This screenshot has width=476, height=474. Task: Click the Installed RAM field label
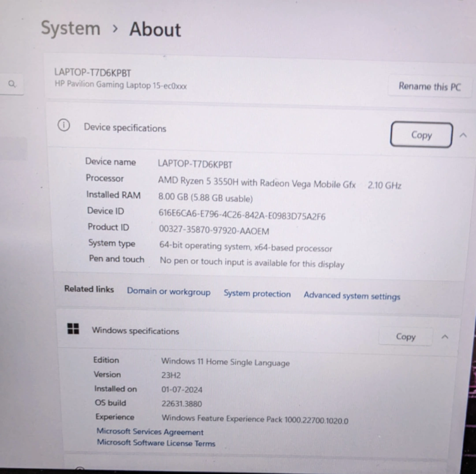coord(114,194)
